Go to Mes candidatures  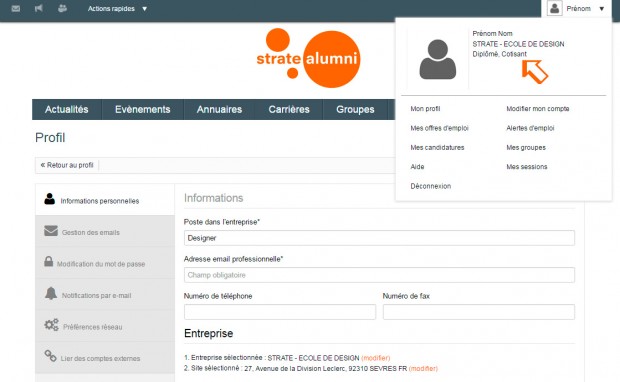[x=437, y=148]
